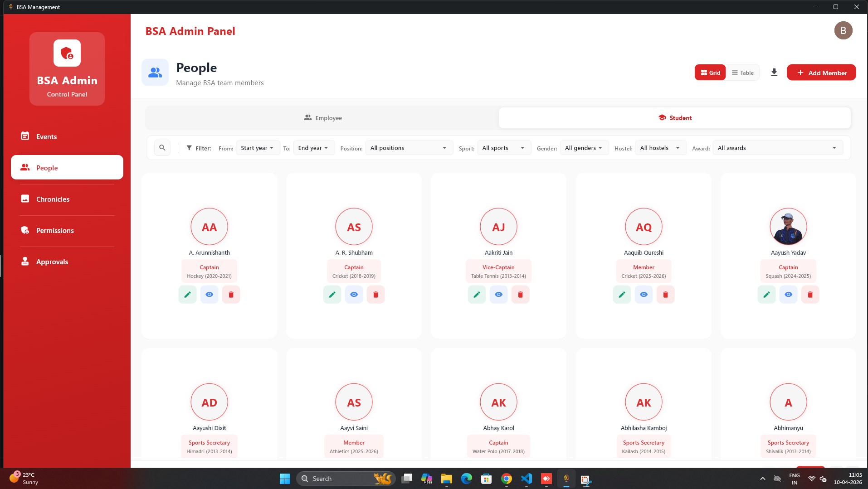
Task: Edit A. Arunnishanth with the pencil icon
Action: (x=187, y=295)
